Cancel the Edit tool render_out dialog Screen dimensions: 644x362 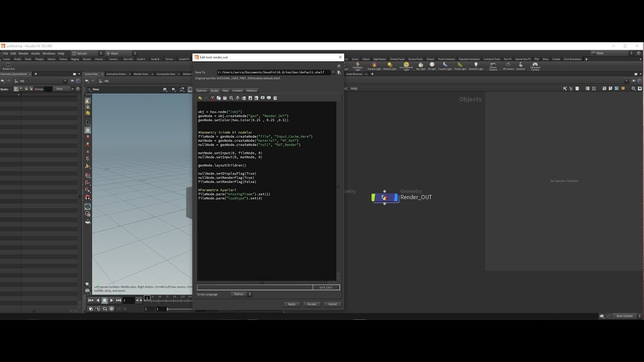click(332, 304)
